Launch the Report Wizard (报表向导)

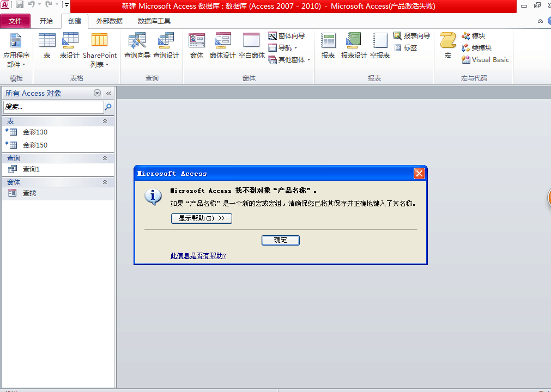[411, 36]
